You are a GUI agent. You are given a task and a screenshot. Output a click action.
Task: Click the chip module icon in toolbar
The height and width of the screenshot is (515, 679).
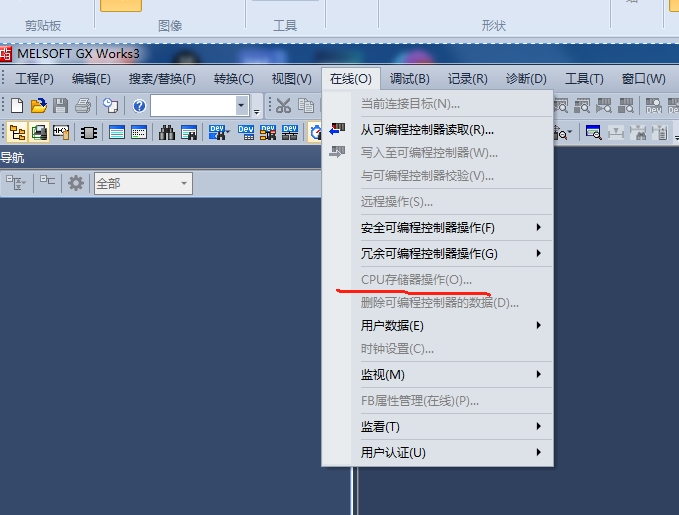point(89,132)
